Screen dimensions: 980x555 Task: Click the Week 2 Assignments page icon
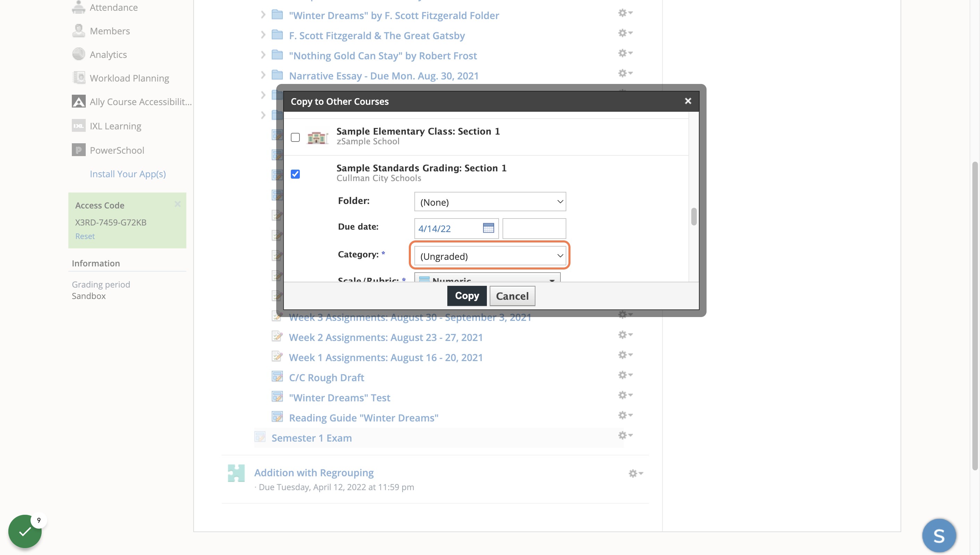277,336
